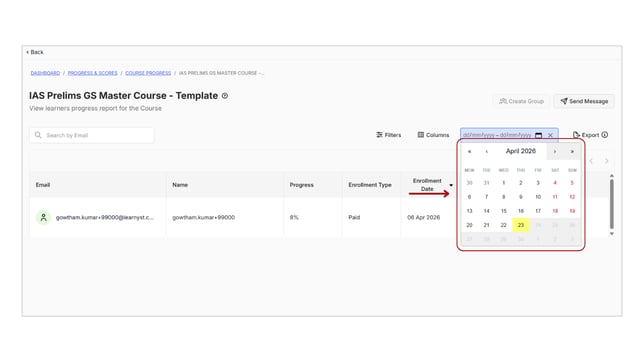Select April 16 in calendar
Screen dimensions: 644x362
[x=521, y=211]
